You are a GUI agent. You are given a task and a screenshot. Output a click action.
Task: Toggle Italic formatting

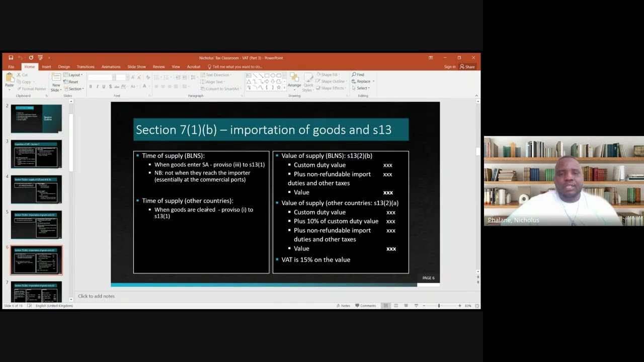point(97,86)
